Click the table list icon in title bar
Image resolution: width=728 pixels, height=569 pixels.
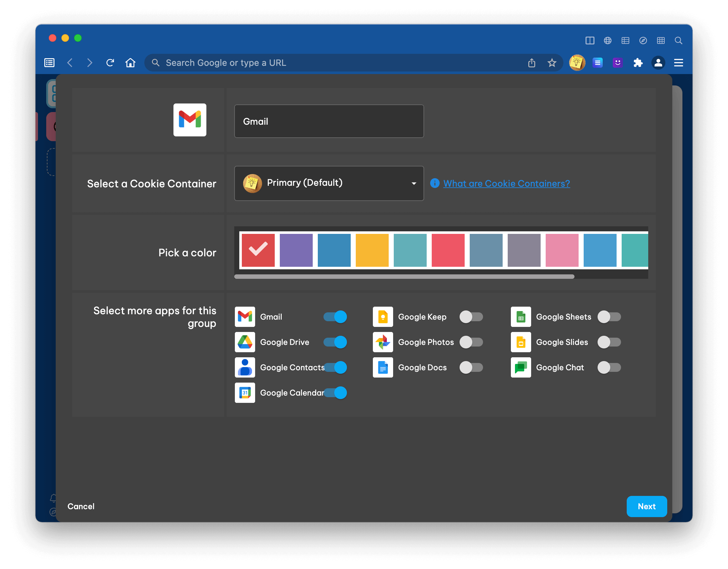tap(625, 40)
